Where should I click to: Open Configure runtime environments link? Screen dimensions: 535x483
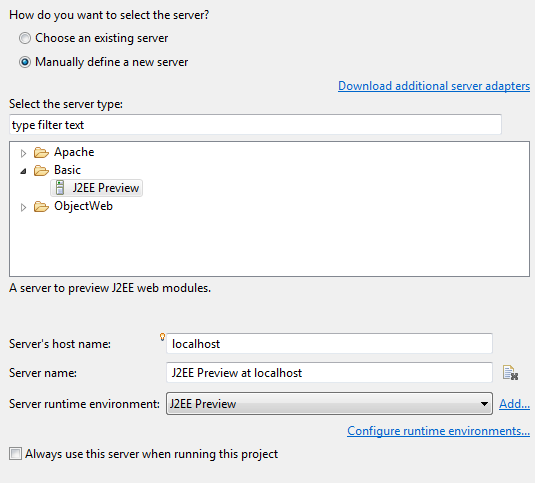[438, 431]
